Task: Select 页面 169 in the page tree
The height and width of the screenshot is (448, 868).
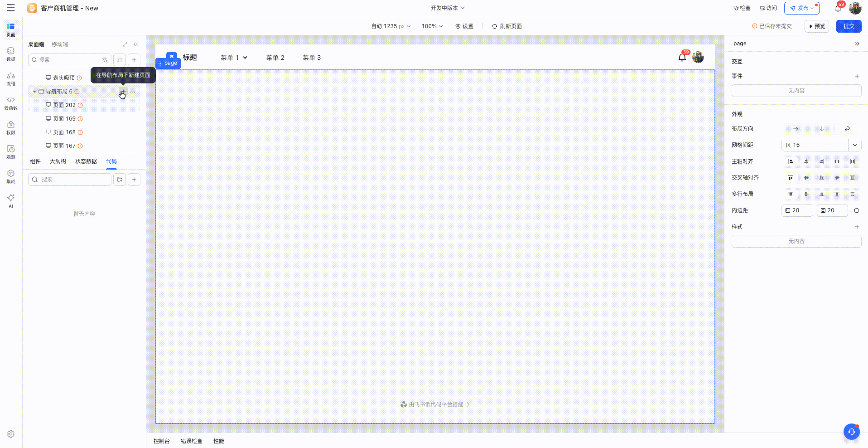Action: [84, 119]
